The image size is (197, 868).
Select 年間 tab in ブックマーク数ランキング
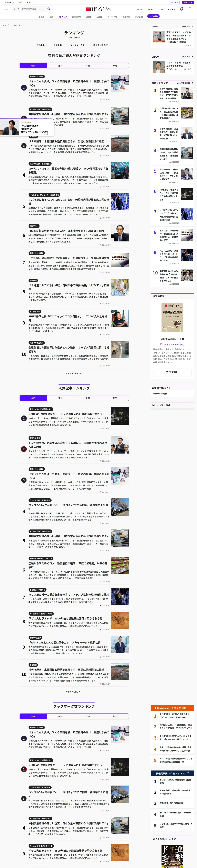(115, 716)
